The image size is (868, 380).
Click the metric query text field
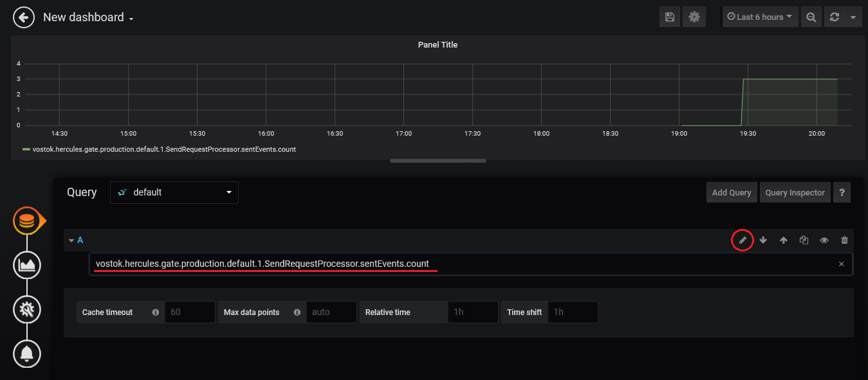(x=471, y=264)
